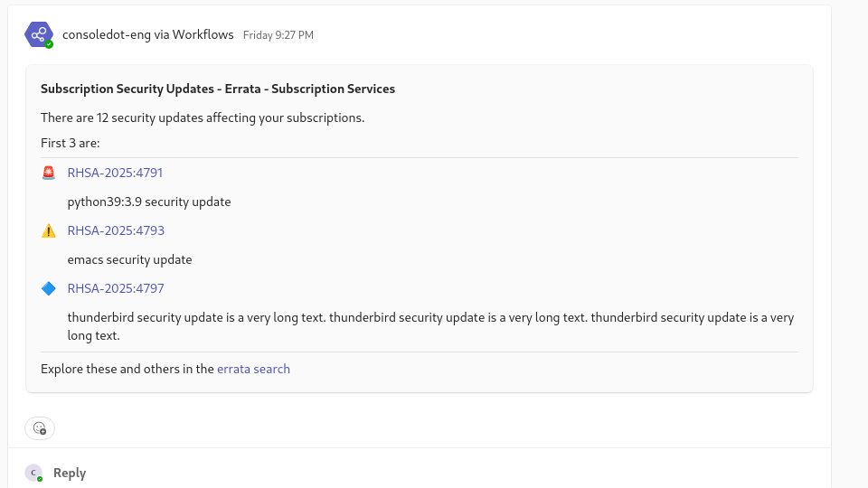Click the Subscription Security Updates card title
Screen dimensions: 868x488
pyautogui.click(x=218, y=89)
